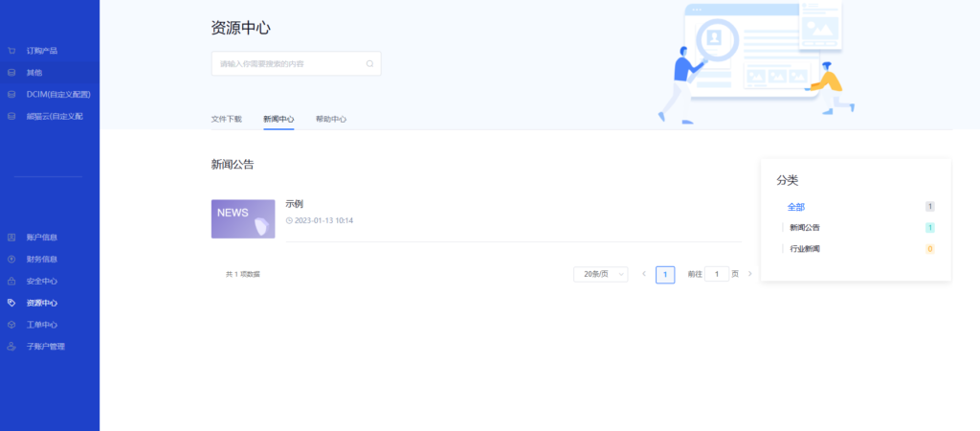Click the icon beside DCIM(自定义配置)
This screenshot has width=980, height=431.
11,95
